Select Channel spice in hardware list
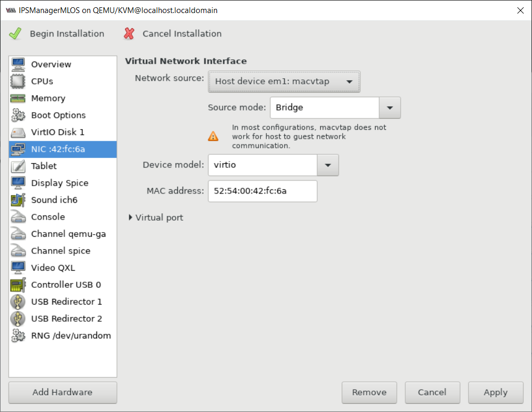 63,251
